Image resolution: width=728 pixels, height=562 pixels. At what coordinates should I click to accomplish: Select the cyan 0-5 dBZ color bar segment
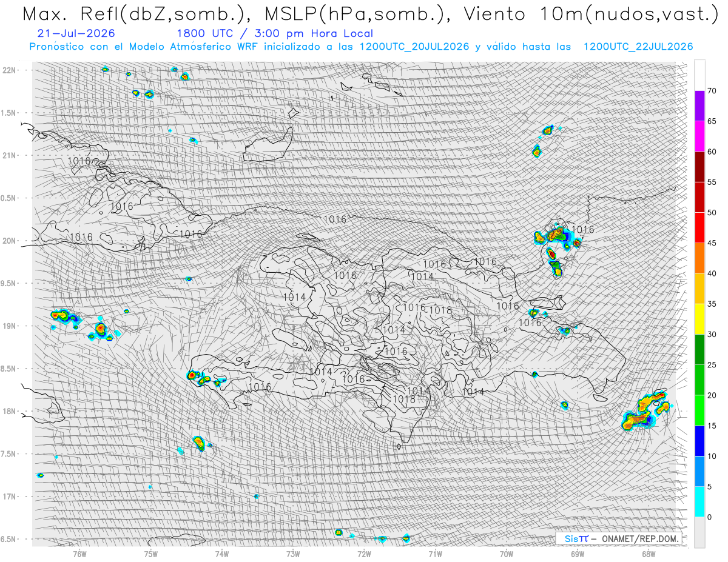coord(699,501)
